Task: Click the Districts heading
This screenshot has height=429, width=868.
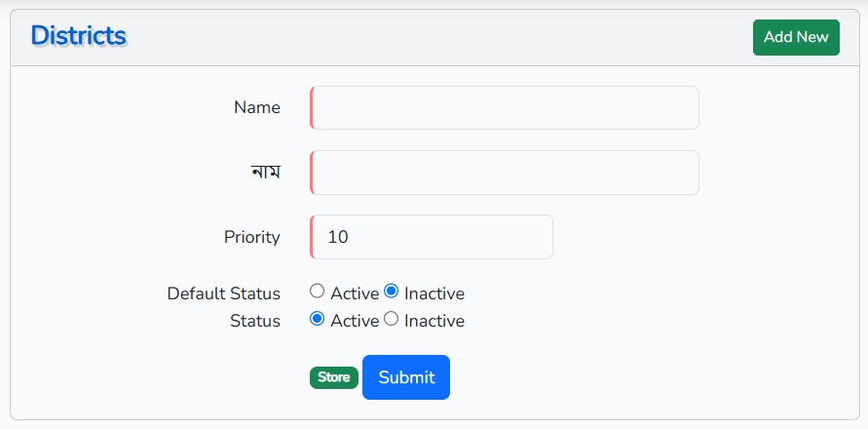Action: point(78,35)
